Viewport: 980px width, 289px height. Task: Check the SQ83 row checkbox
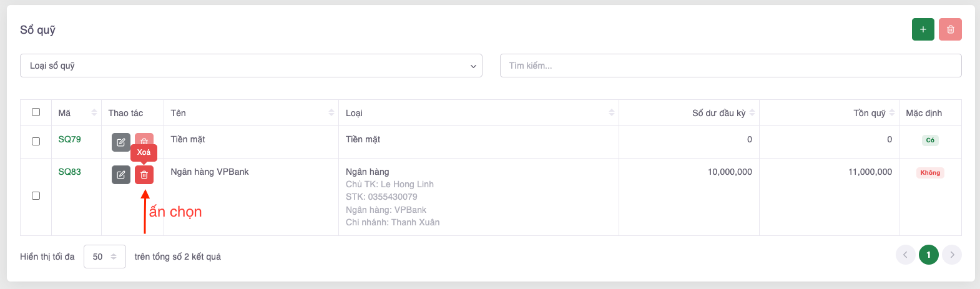point(36,196)
